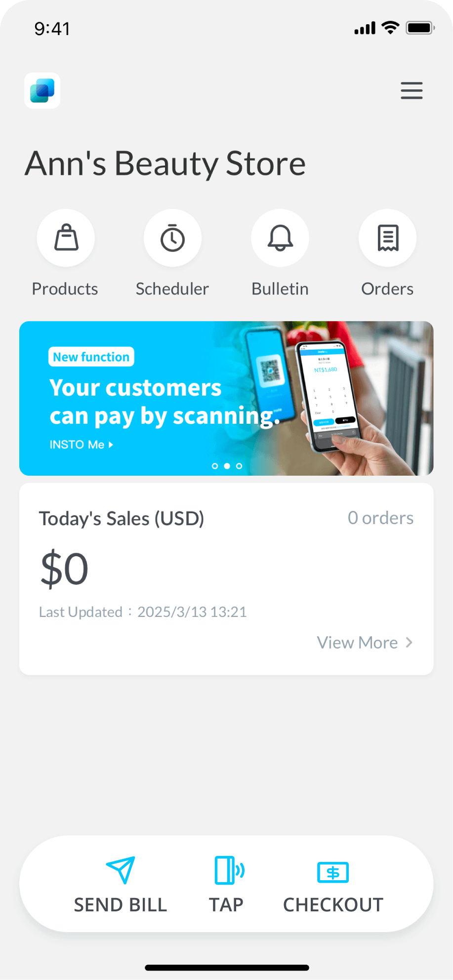Image resolution: width=453 pixels, height=980 pixels.
Task: Click the View More text
Action: [357, 643]
